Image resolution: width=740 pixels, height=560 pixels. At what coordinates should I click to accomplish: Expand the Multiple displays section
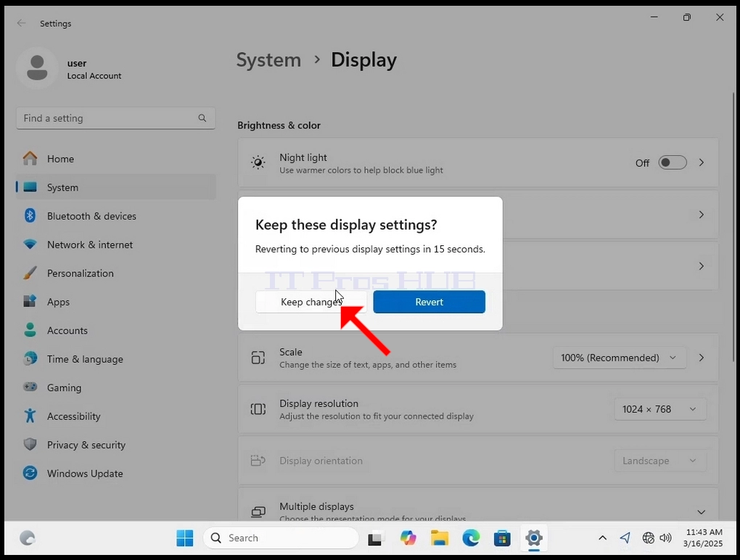(701, 512)
